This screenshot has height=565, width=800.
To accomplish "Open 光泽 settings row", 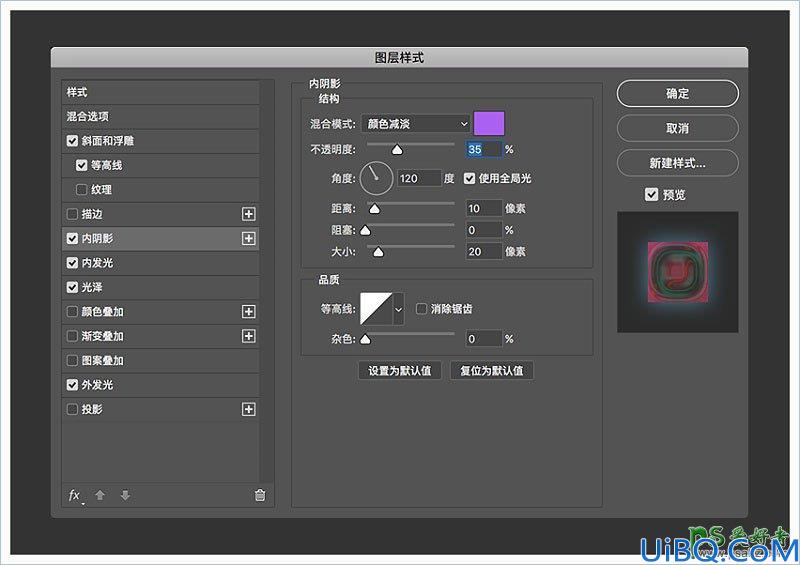I will [160, 287].
